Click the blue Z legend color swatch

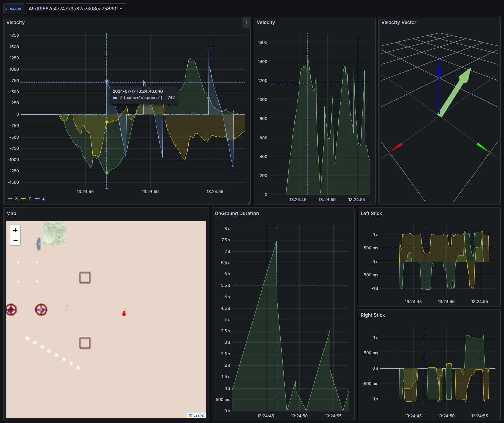(37, 199)
